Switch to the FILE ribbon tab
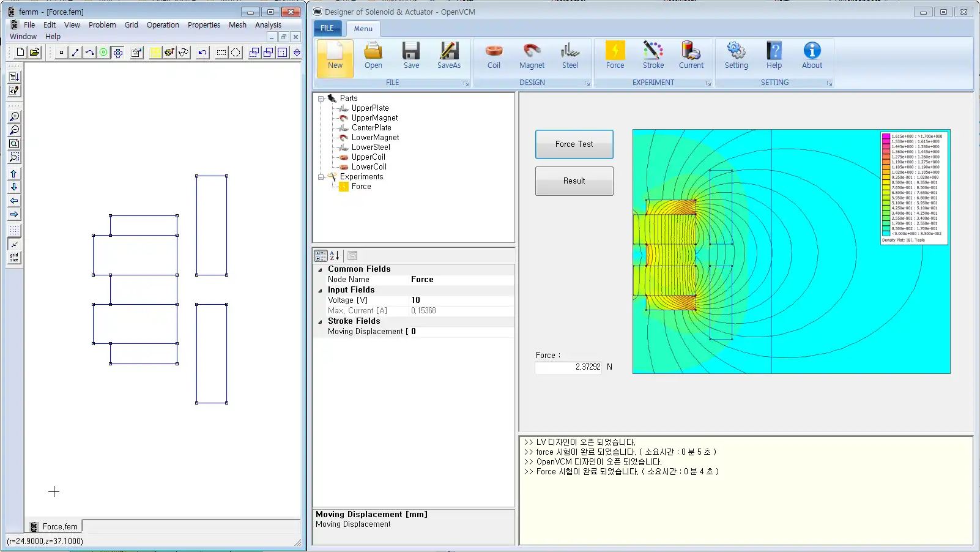Image resolution: width=980 pixels, height=552 pixels. pos(327,28)
